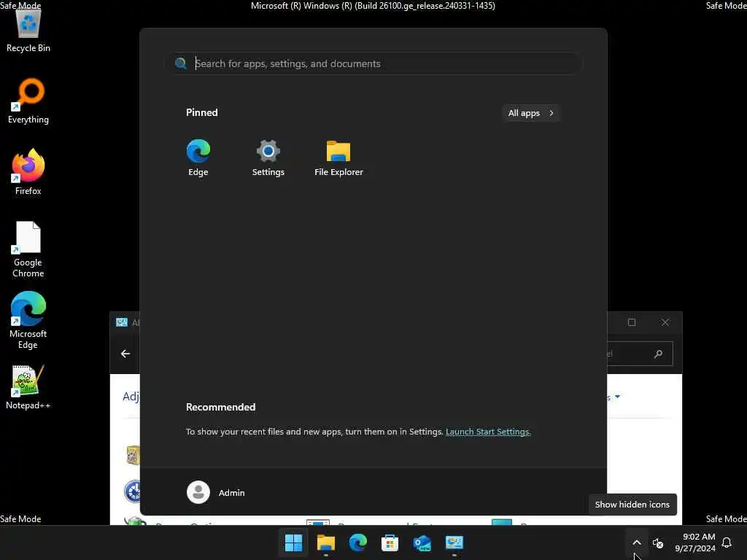The height and width of the screenshot is (560, 747).
Task: Maximize the Control Panel window
Action: [x=632, y=322]
